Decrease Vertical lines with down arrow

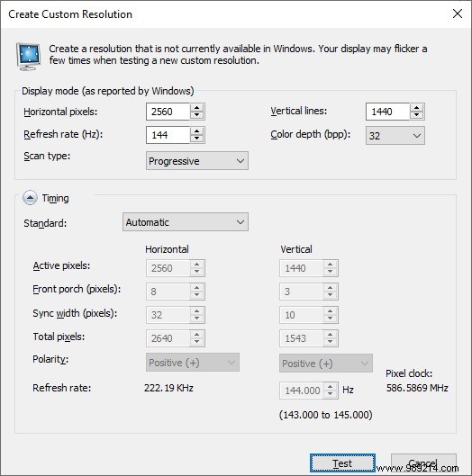pyautogui.click(x=417, y=115)
